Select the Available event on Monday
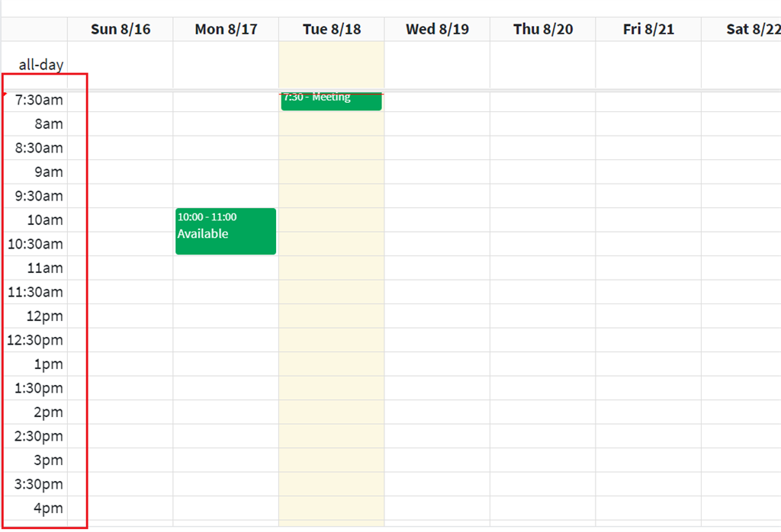The image size is (781, 532). point(225,231)
